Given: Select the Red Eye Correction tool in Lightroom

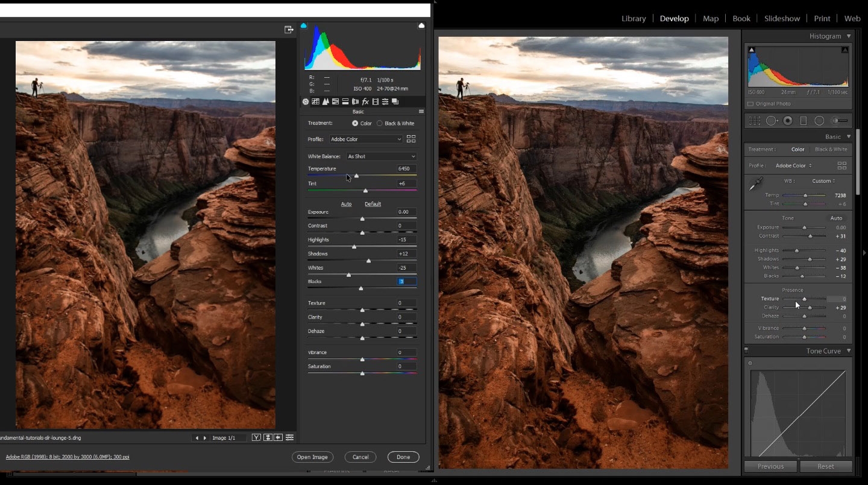Looking at the screenshot, I should point(788,121).
